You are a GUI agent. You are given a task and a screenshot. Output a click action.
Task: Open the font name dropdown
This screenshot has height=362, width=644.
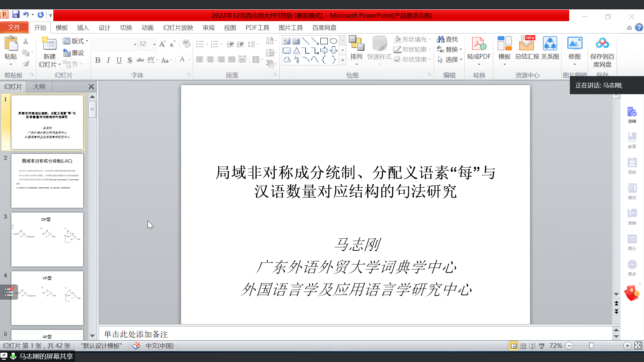tap(135, 44)
